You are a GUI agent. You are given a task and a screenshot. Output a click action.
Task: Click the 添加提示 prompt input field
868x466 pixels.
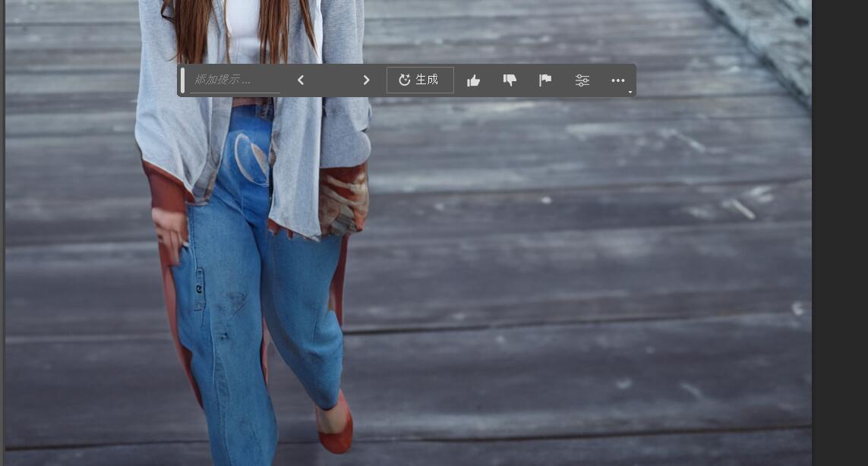pyautogui.click(x=235, y=80)
